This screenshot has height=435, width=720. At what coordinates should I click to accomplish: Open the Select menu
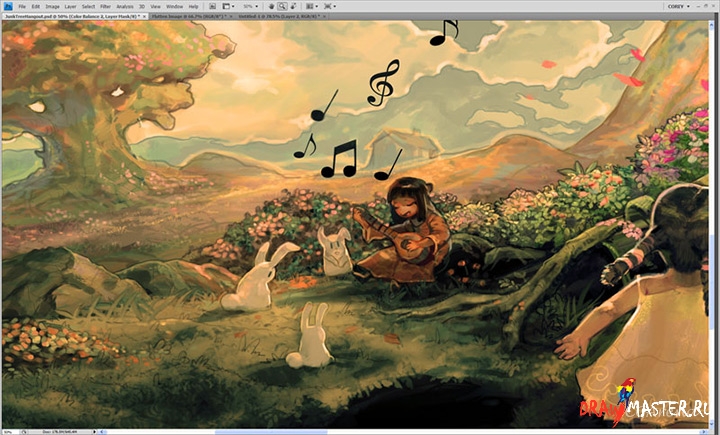pos(88,6)
